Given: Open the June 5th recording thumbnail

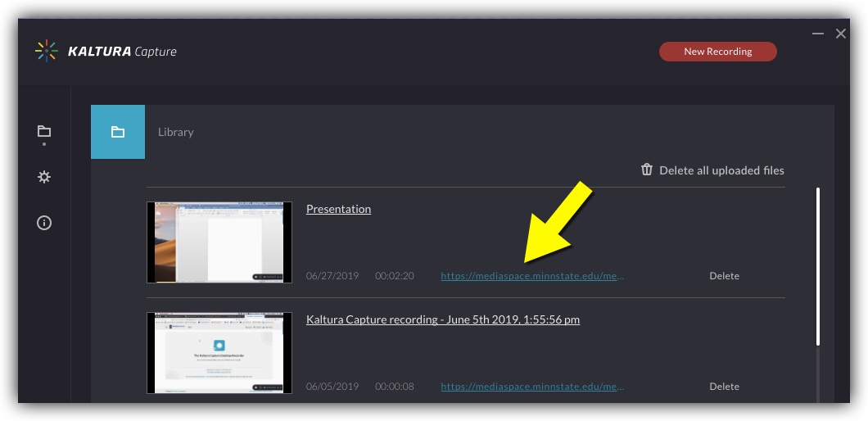Looking at the screenshot, I should pos(219,353).
